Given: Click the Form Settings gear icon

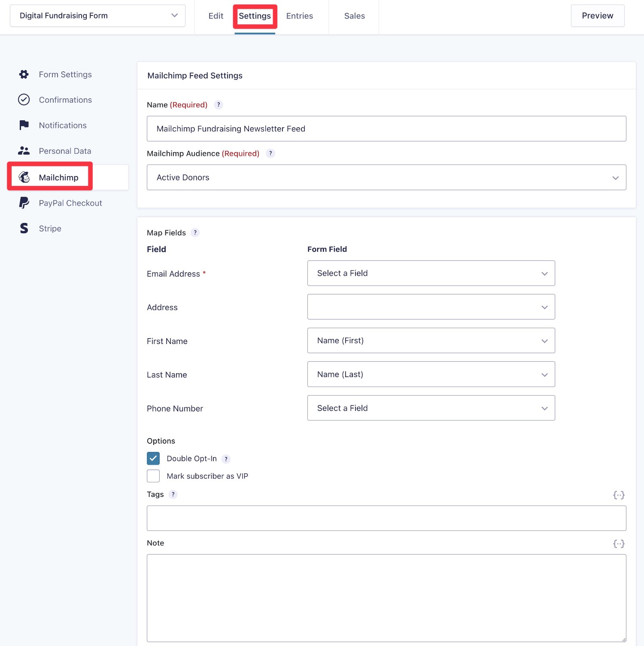Looking at the screenshot, I should point(24,74).
